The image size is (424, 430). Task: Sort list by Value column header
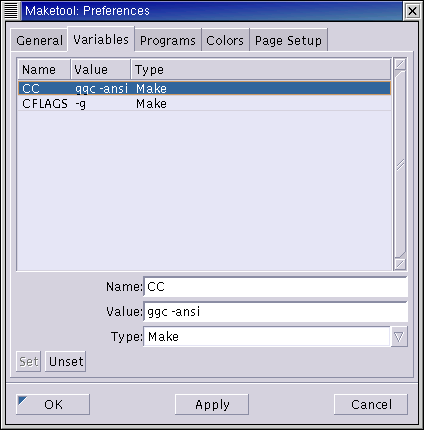click(100, 70)
